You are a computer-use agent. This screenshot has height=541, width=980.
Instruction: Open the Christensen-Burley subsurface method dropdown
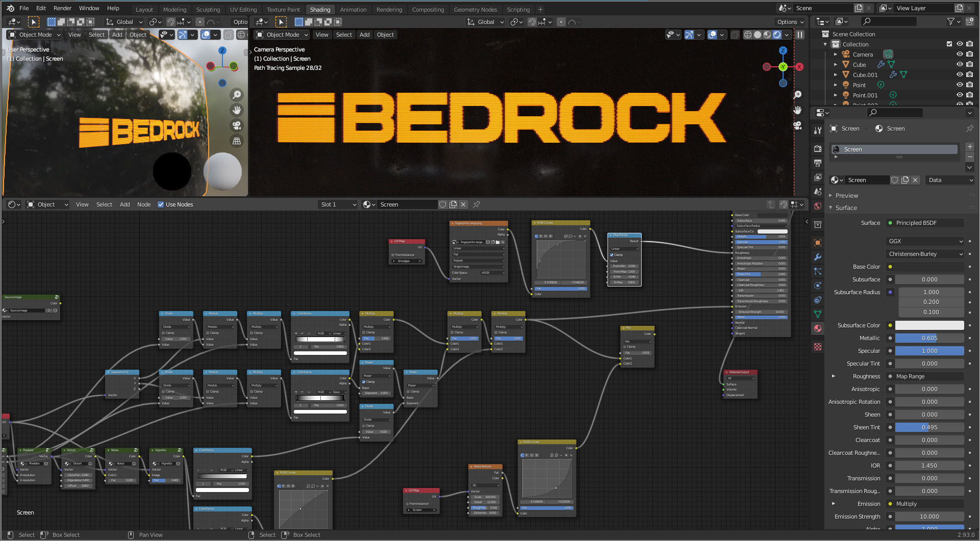pos(925,254)
